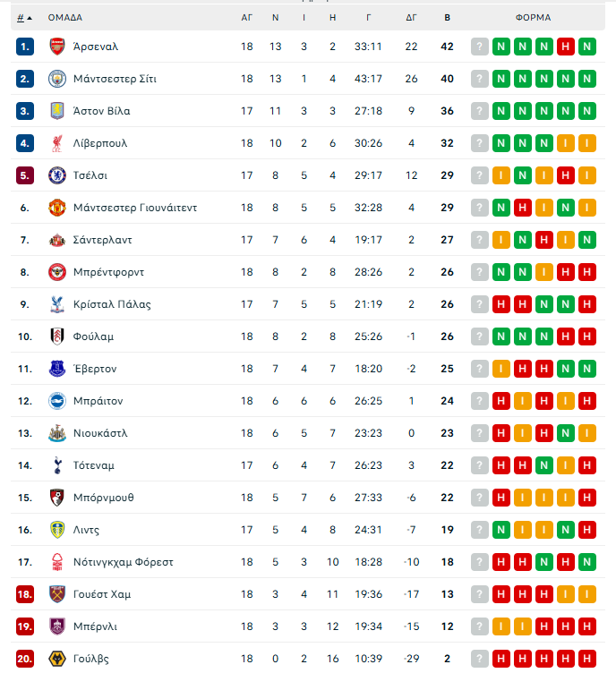Image resolution: width=616 pixels, height=673 pixels.
Task: Select the Tottenham cockerel logo
Action: point(57,465)
